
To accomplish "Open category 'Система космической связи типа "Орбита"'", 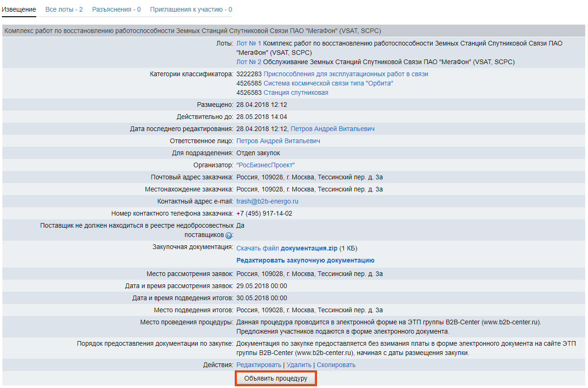I will coord(328,83).
